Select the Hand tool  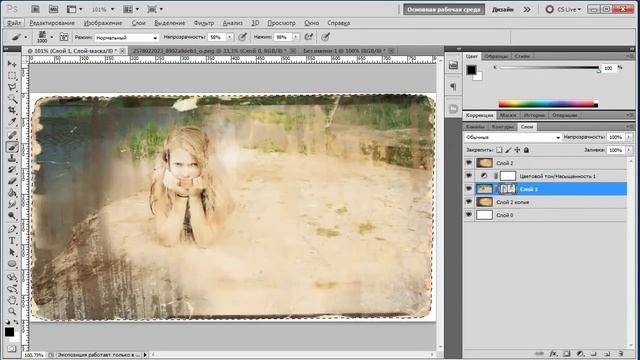click(12, 300)
